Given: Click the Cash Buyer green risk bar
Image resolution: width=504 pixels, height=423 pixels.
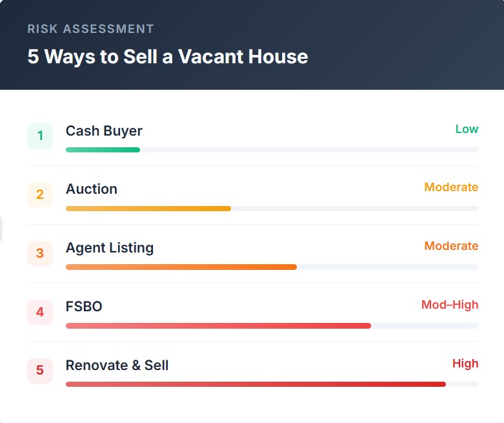Looking at the screenshot, I should [103, 150].
